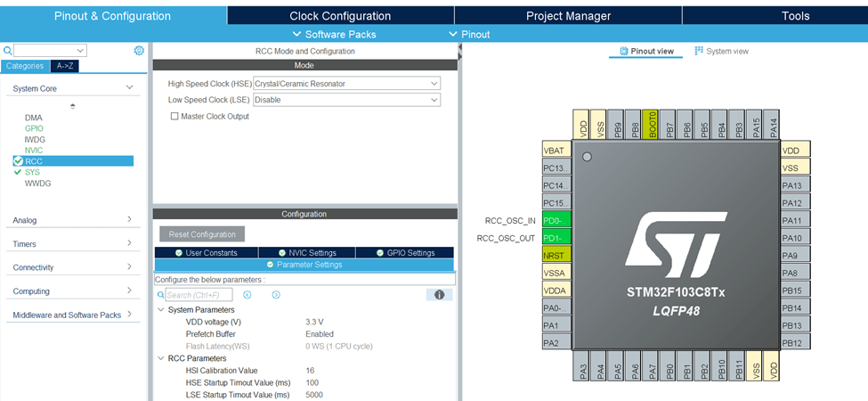The height and width of the screenshot is (401, 868).
Task: Click the settings gear icon in the left panel
Action: [139, 51]
